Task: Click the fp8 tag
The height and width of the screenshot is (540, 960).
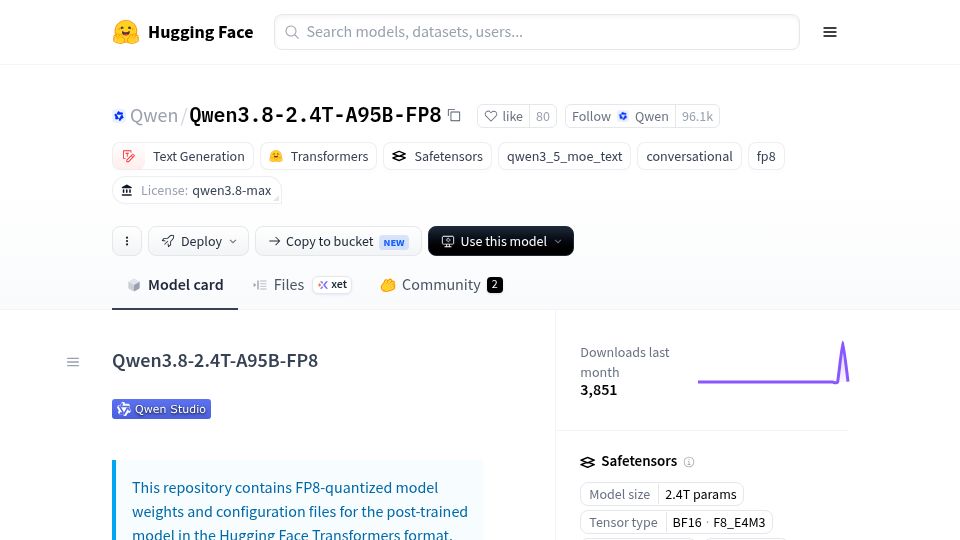Action: point(766,156)
